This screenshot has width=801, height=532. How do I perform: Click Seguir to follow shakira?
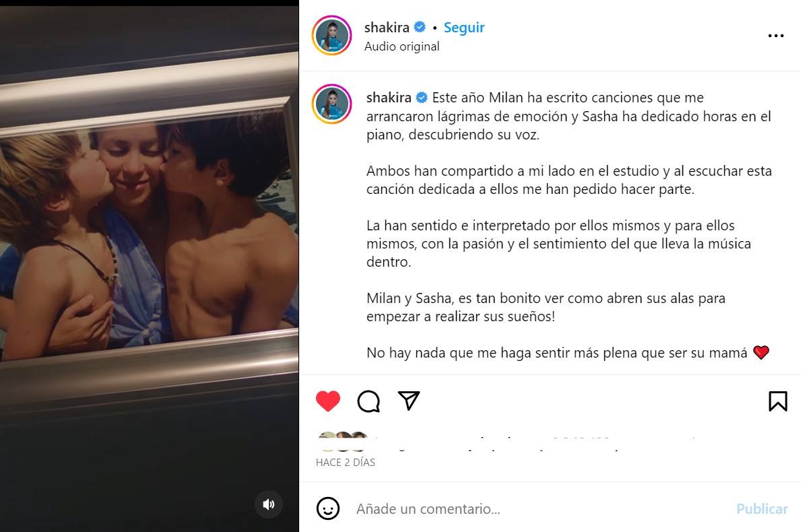click(x=464, y=28)
